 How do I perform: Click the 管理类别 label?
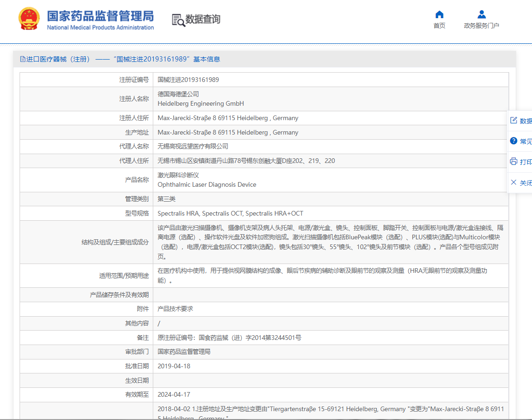137,199
